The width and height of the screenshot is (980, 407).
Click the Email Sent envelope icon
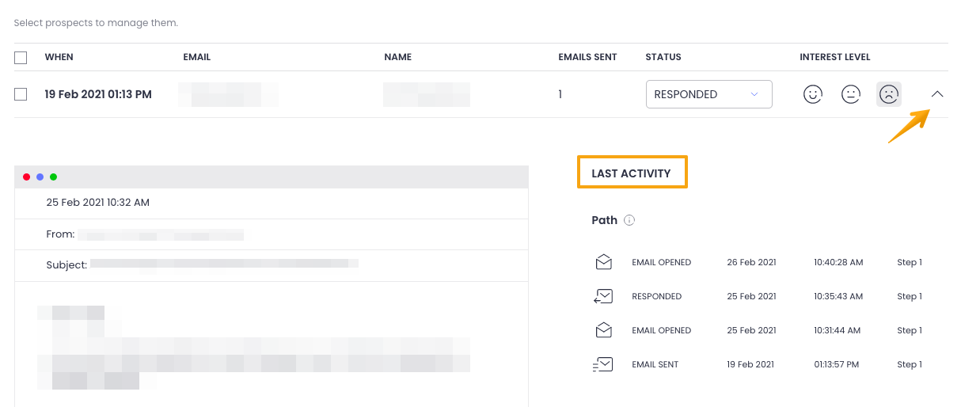tap(603, 364)
